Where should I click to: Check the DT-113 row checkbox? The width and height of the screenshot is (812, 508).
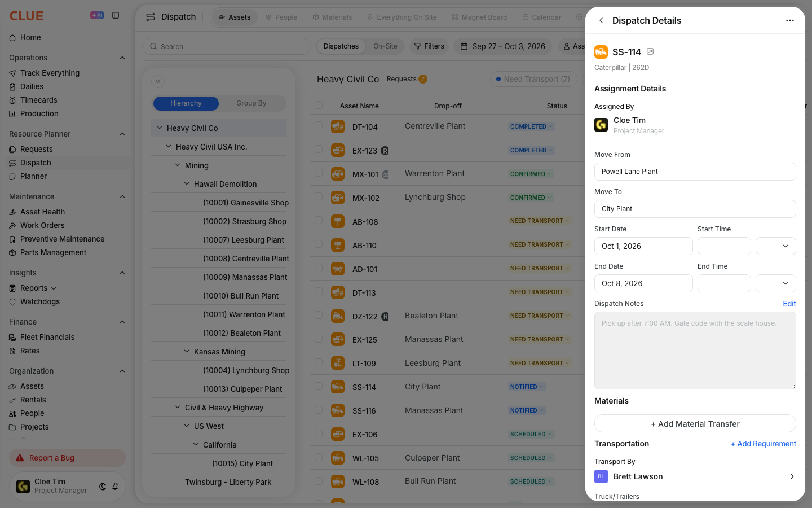pos(319,292)
